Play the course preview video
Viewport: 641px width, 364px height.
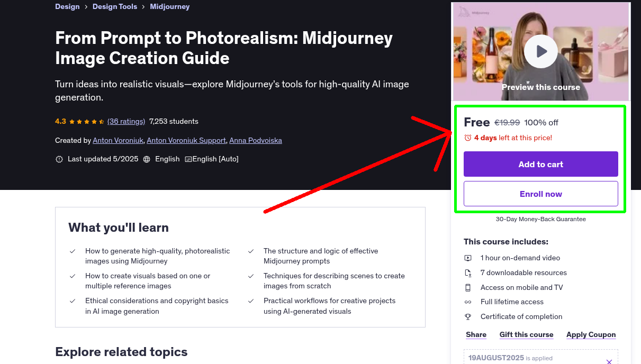click(x=540, y=51)
